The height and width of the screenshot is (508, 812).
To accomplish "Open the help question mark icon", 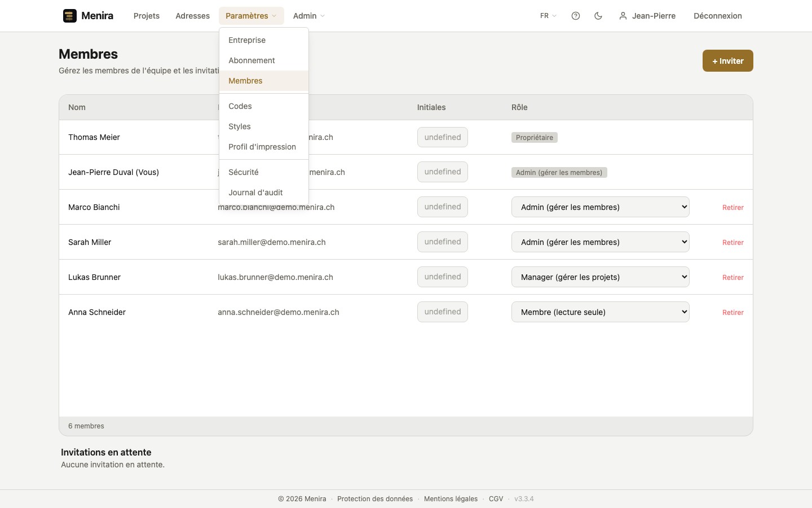I will coord(576,16).
